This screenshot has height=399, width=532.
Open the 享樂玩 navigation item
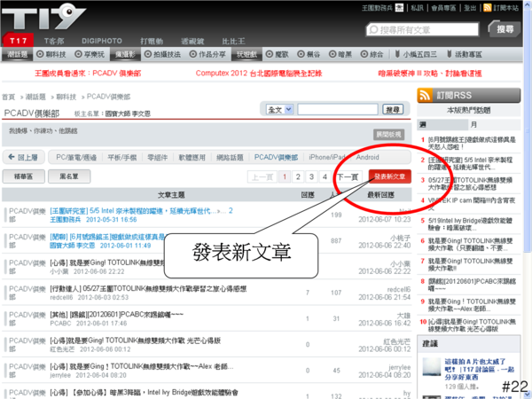90,54
